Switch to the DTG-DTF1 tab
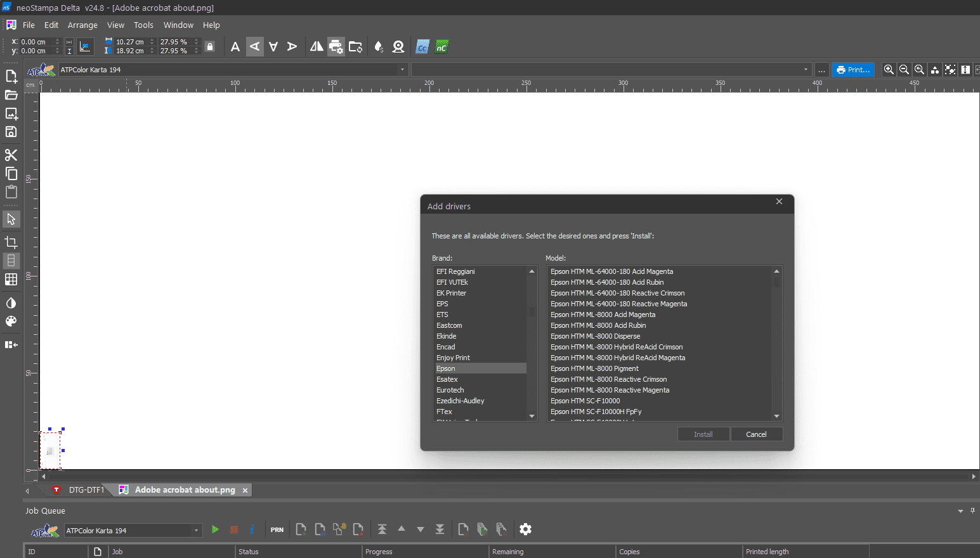Image resolution: width=980 pixels, height=558 pixels. point(87,490)
